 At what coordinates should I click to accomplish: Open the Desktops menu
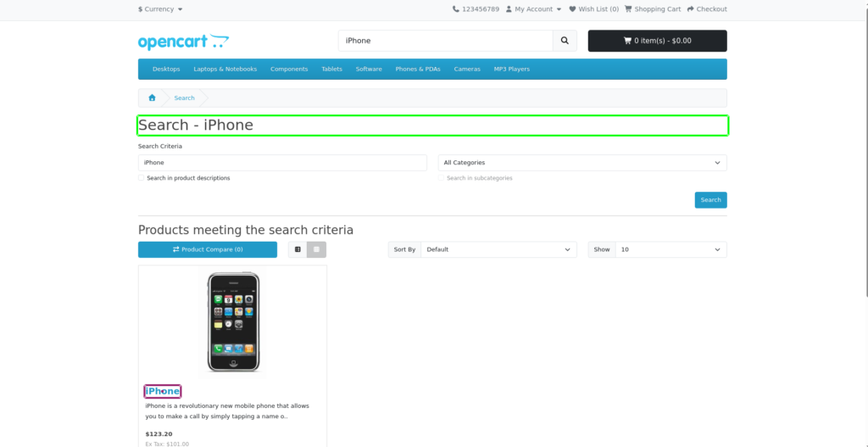click(x=166, y=70)
